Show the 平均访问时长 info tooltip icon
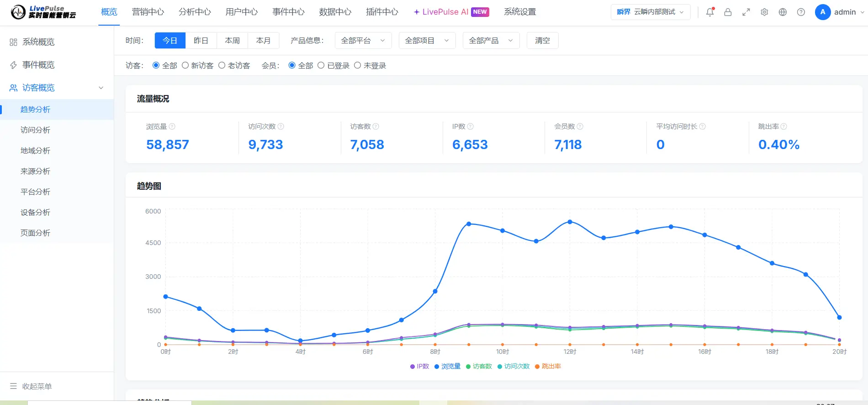This screenshot has width=868, height=405. pos(703,127)
